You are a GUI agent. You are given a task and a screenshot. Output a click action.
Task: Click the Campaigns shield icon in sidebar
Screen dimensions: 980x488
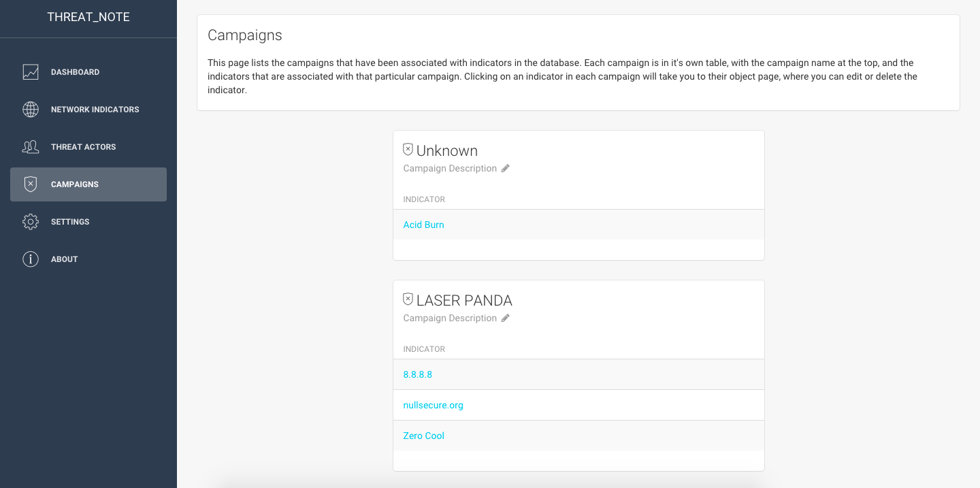click(x=31, y=184)
